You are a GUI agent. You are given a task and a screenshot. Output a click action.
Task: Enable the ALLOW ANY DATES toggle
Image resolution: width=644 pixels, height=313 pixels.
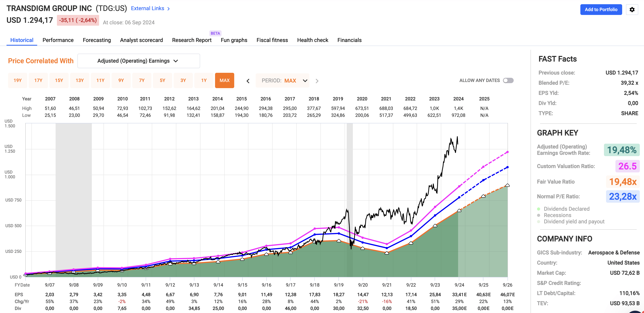[x=508, y=80]
